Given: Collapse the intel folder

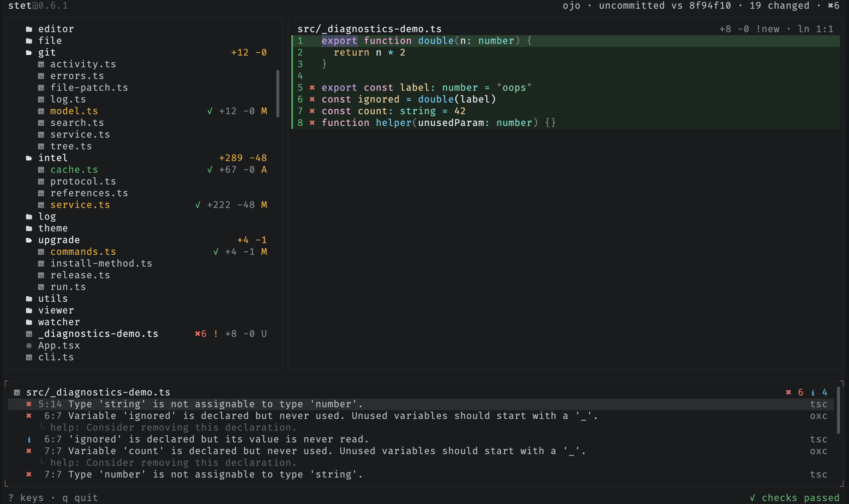Looking at the screenshot, I should [53, 158].
